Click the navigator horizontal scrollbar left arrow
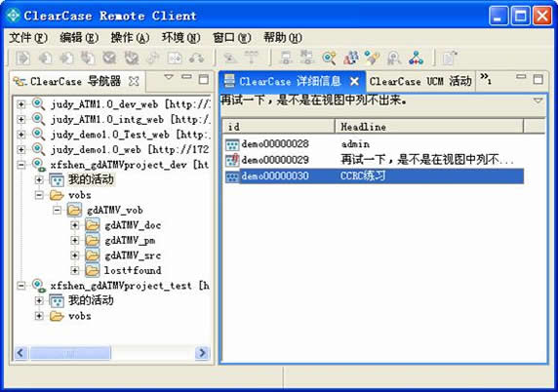The image size is (558, 392). coord(20,353)
